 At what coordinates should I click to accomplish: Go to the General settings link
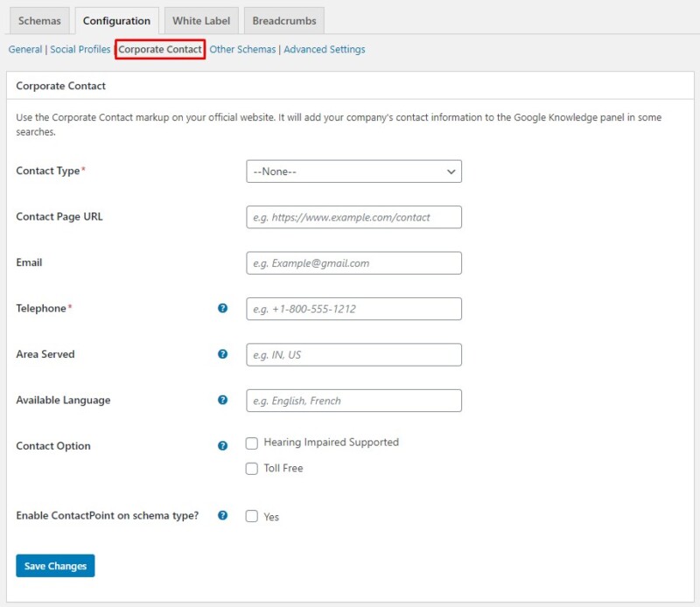(x=24, y=50)
